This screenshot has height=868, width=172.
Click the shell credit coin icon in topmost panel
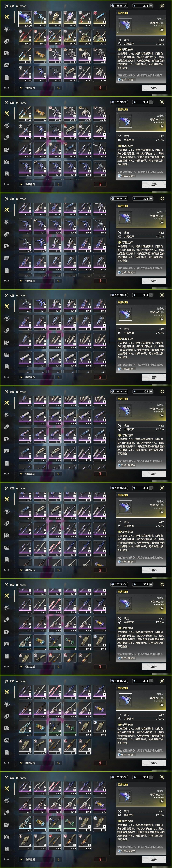(113, 6)
